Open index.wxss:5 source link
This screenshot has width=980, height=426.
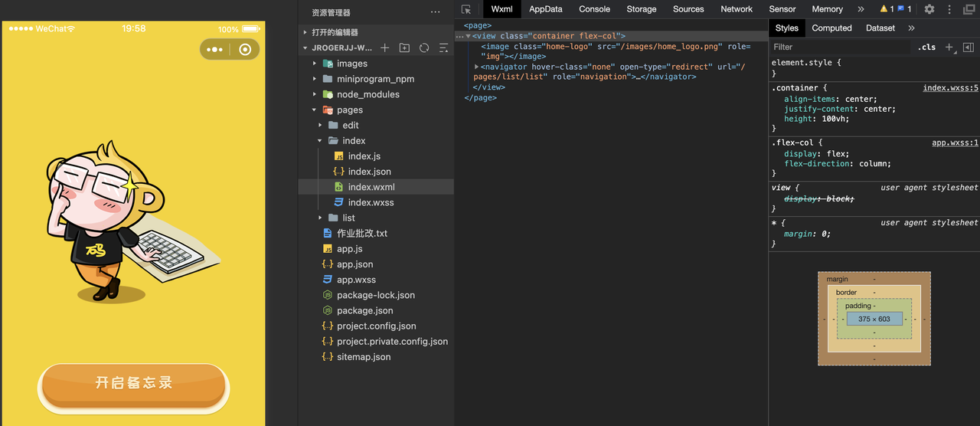click(x=951, y=88)
